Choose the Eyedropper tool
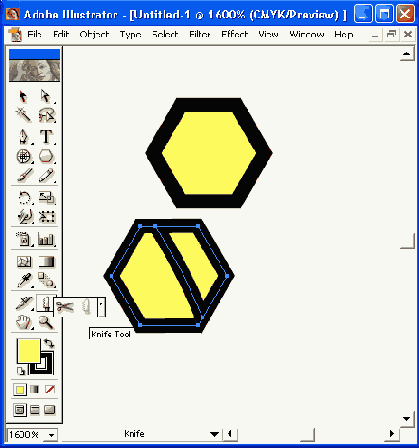This screenshot has width=419, height=448. coord(24,280)
